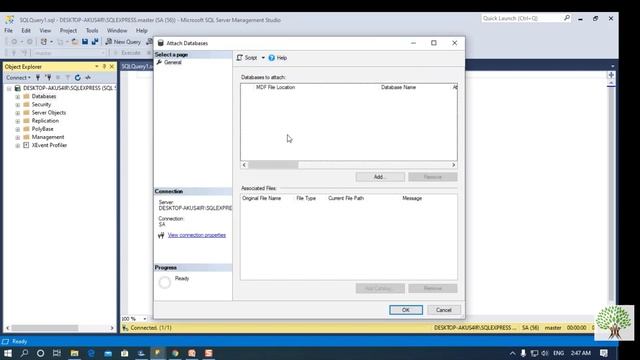Click the MDF File Location column header
Viewport: 640px width, 360px height.
coord(275,87)
